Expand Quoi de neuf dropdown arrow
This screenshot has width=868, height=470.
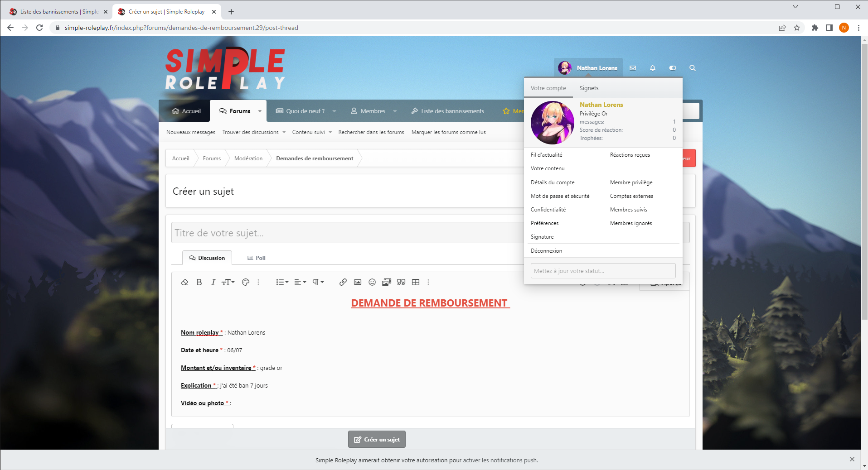coord(334,111)
